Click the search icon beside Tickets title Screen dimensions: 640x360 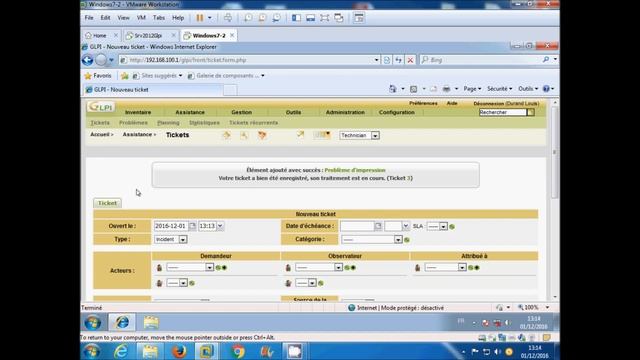click(244, 135)
